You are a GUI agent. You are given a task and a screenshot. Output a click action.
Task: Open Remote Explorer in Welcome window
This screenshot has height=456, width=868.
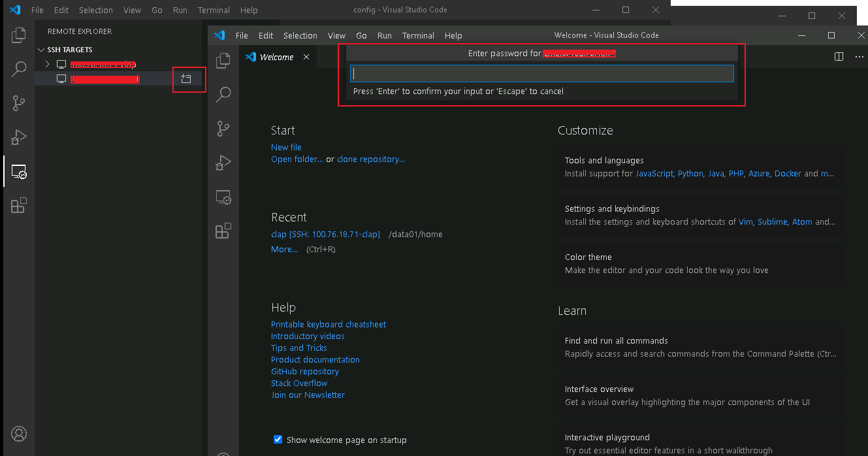tap(223, 197)
